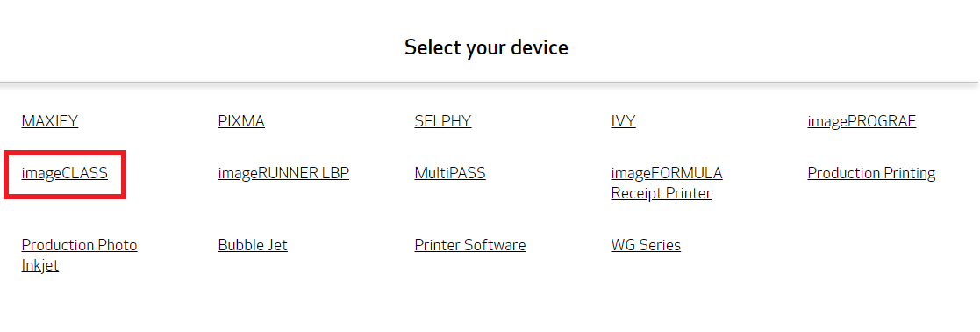Open Production Photo Inkjet link
Image resolution: width=980 pixels, height=332 pixels.
(79, 255)
